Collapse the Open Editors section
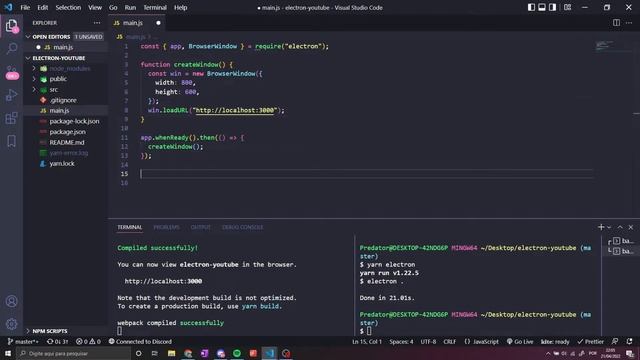 point(28,37)
